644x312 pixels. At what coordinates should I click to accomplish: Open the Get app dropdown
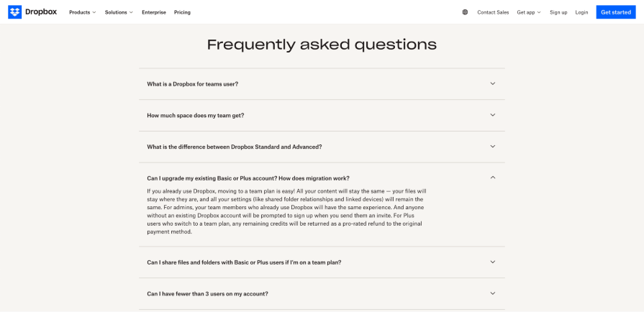[x=528, y=12]
